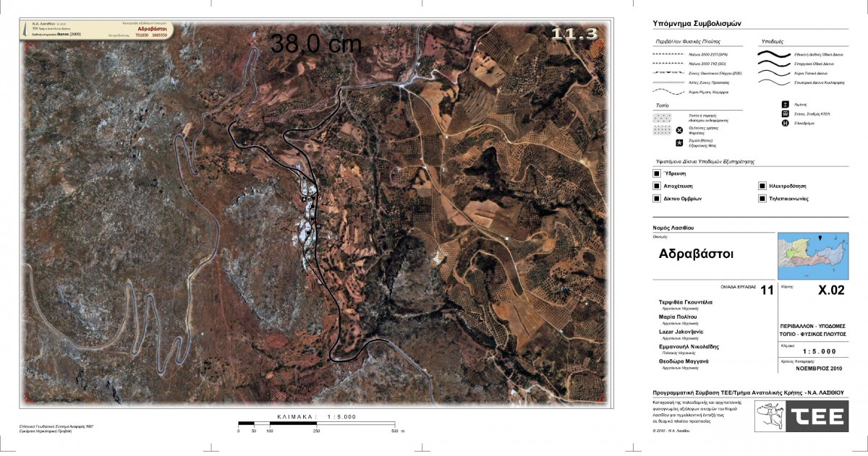Click the port (Λιμένας) anchor icon

784,105
